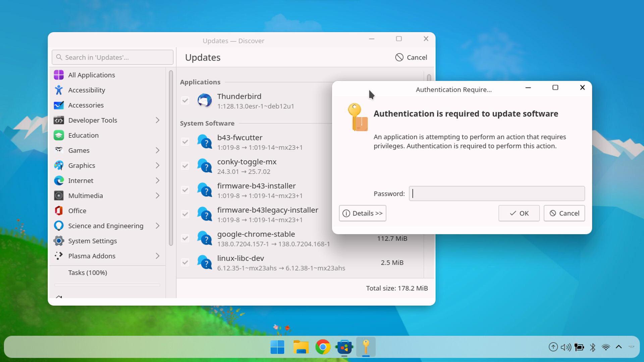Click the Education category icon
The height and width of the screenshot is (362, 644).
tap(59, 135)
